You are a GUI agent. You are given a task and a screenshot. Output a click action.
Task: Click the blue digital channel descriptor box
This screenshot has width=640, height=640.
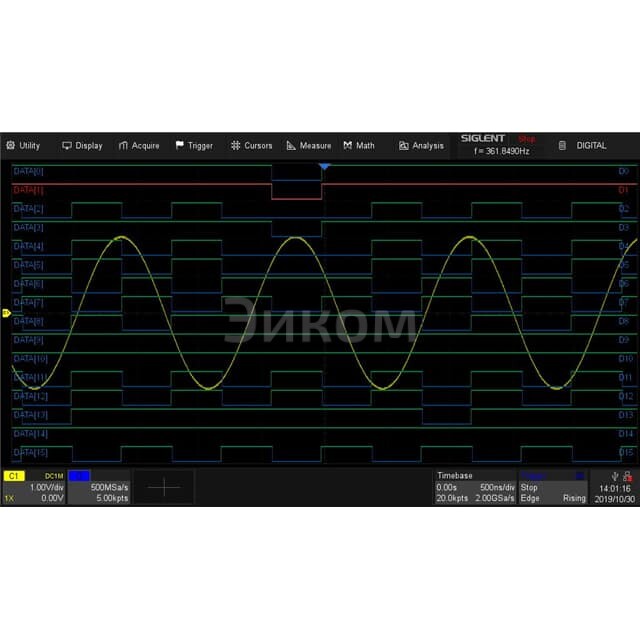(98, 487)
